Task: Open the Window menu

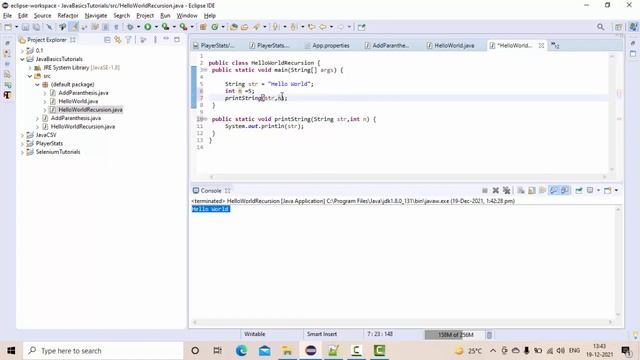Action: pos(187,16)
